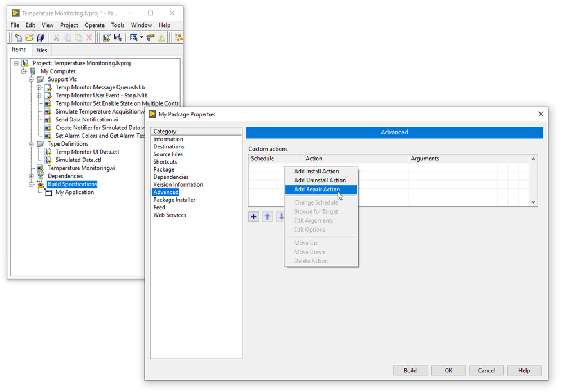This screenshot has width=562, height=392.
Task: Click the blue up arrow move action button
Action: pyautogui.click(x=267, y=217)
